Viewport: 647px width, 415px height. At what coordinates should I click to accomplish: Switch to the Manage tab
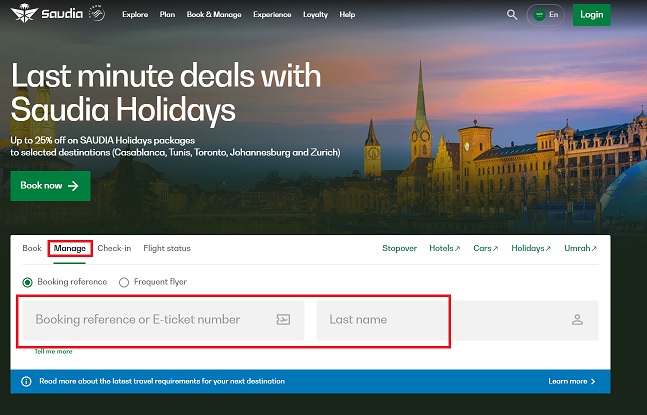coord(70,248)
